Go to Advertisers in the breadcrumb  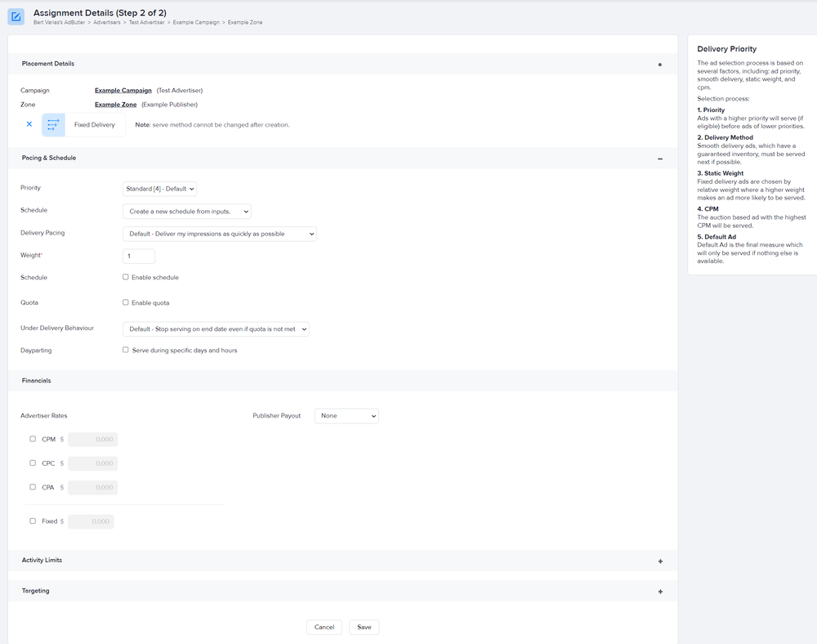107,22
